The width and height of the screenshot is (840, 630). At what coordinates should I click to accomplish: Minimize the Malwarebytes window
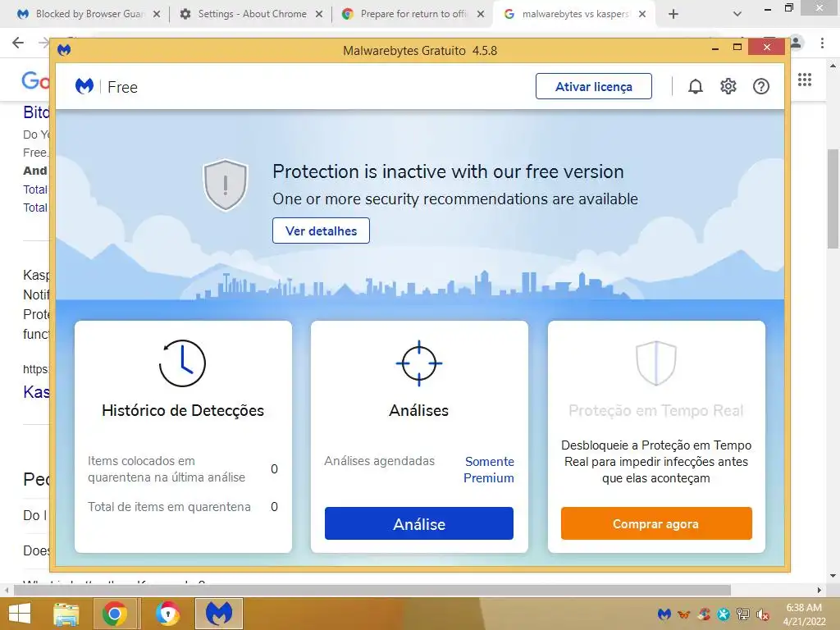pos(715,47)
